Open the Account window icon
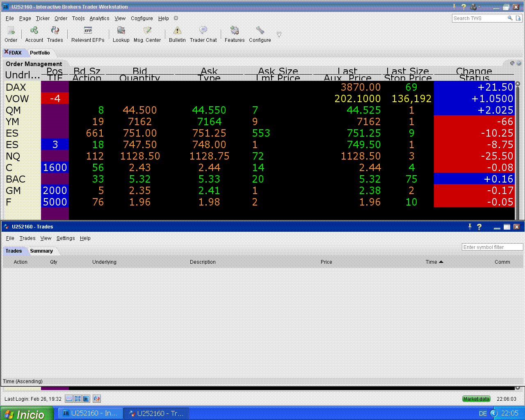Screen dimensions: 525x420 pos(34,31)
